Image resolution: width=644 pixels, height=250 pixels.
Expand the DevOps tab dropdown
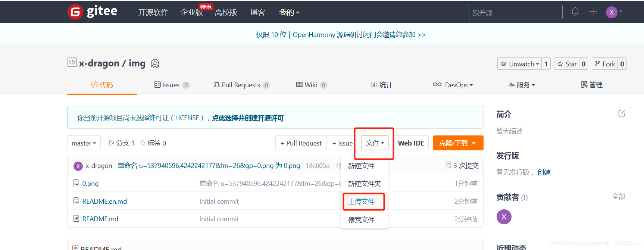pyautogui.click(x=453, y=85)
